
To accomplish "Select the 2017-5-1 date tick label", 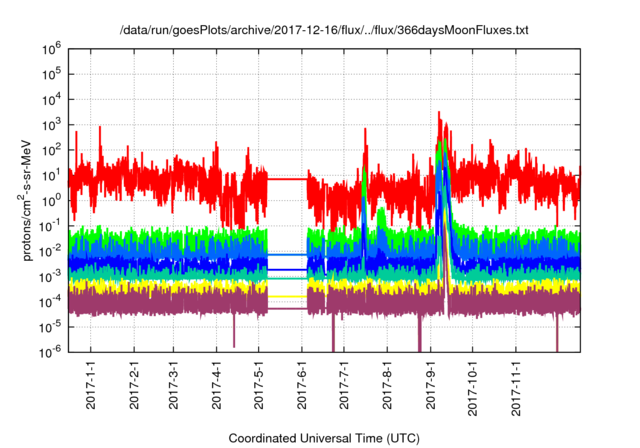I will pyautogui.click(x=258, y=386).
